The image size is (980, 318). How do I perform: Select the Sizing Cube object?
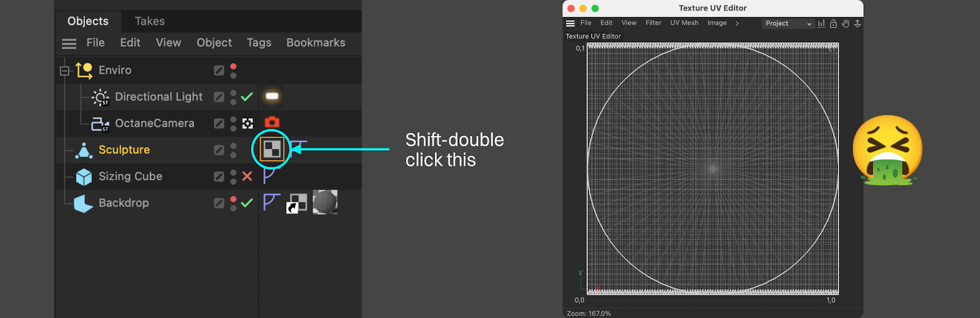tap(130, 176)
